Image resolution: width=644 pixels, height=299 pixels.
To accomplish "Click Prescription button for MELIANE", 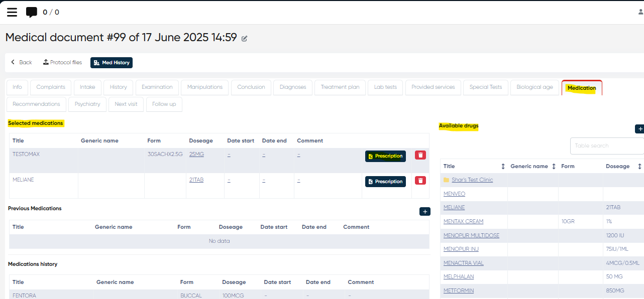I will tap(385, 182).
